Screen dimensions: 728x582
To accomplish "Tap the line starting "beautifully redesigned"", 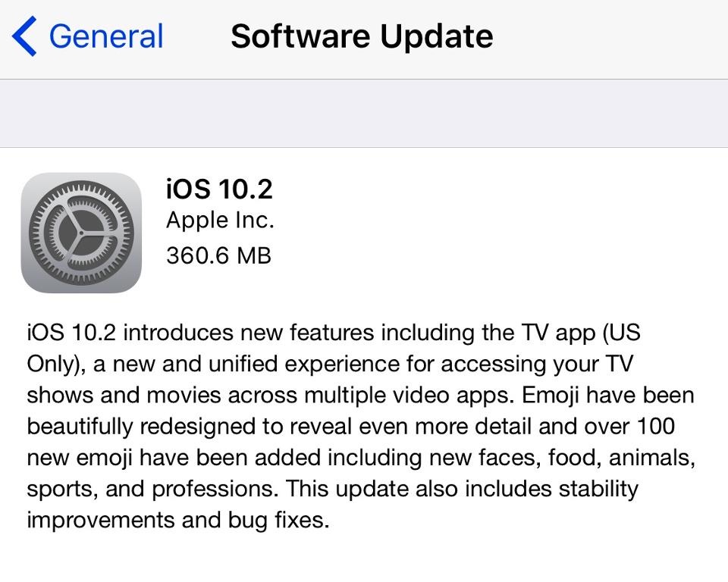I will (351, 427).
